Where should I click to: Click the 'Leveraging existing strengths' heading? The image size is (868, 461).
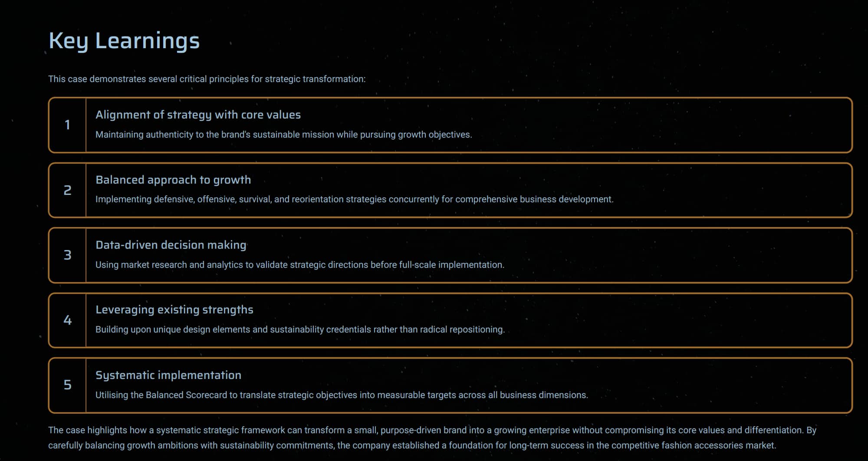pyautogui.click(x=174, y=310)
